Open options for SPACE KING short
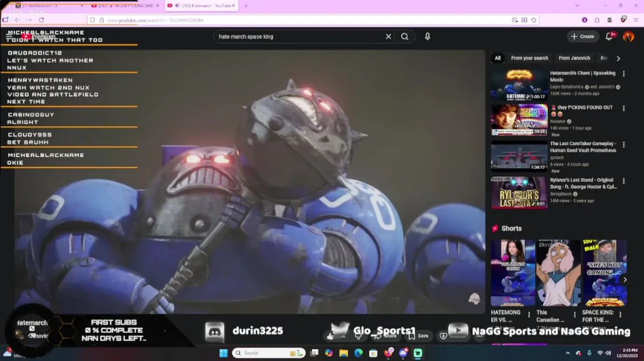Image resolution: width=644 pixels, height=361 pixels. (620, 314)
